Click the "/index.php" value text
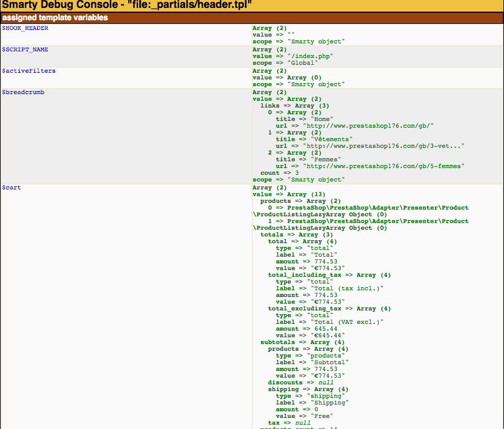The image size is (504, 429). pos(304,56)
